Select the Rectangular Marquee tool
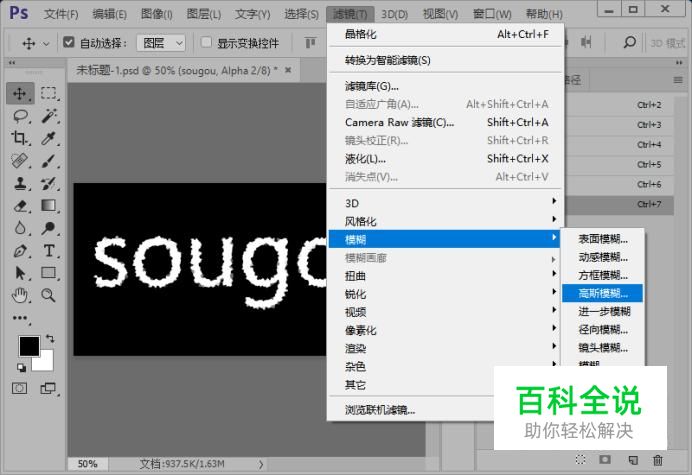The height and width of the screenshot is (475, 692). [49, 94]
